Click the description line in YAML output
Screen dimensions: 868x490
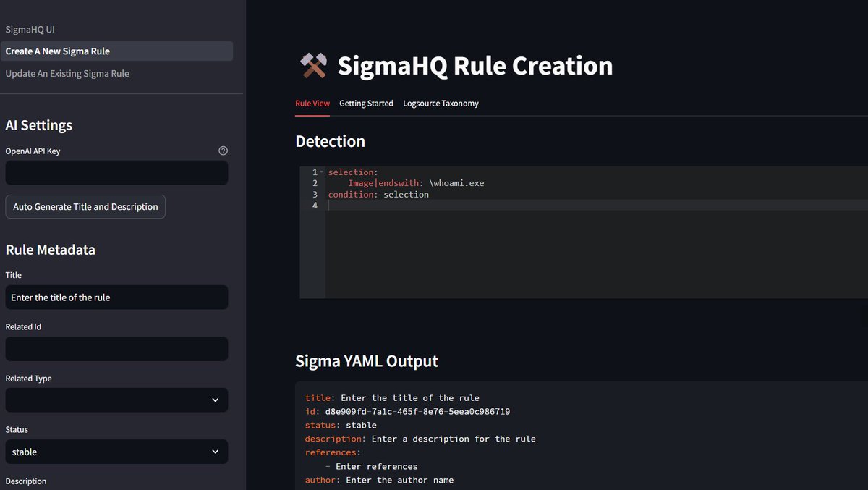click(420, 439)
